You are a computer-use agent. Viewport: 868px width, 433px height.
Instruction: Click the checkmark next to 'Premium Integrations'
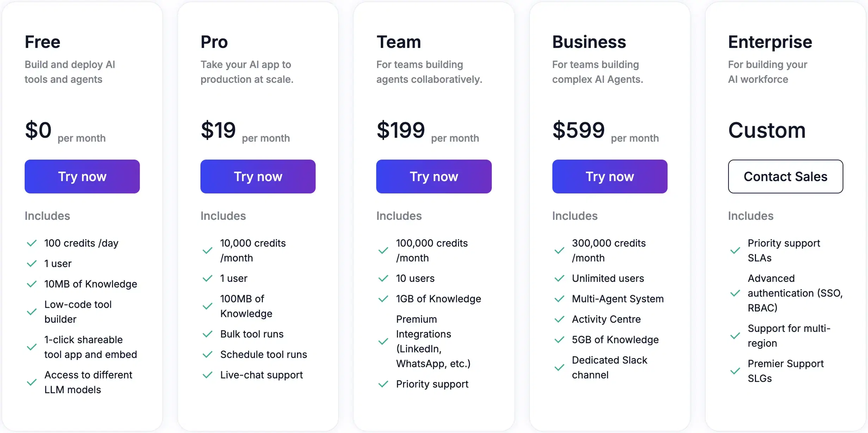point(383,341)
